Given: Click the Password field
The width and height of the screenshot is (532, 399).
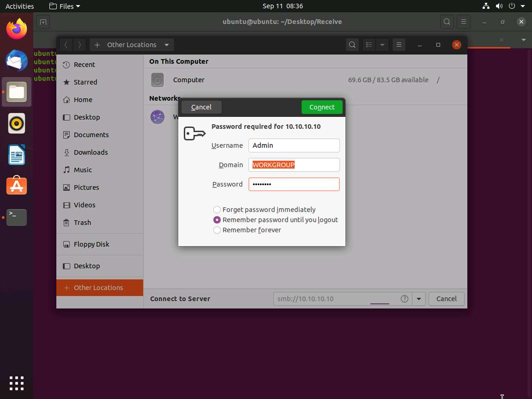Looking at the screenshot, I should pyautogui.click(x=294, y=184).
